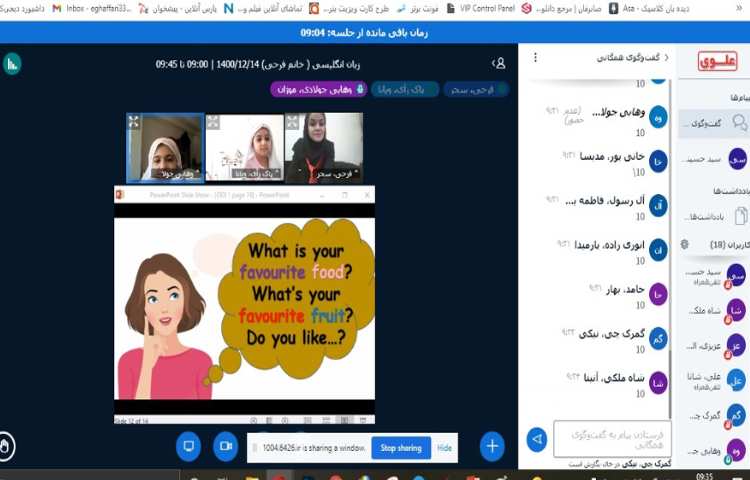This screenshot has height=480, width=750.
Task: Open the users list gear settings
Action: 684,244
